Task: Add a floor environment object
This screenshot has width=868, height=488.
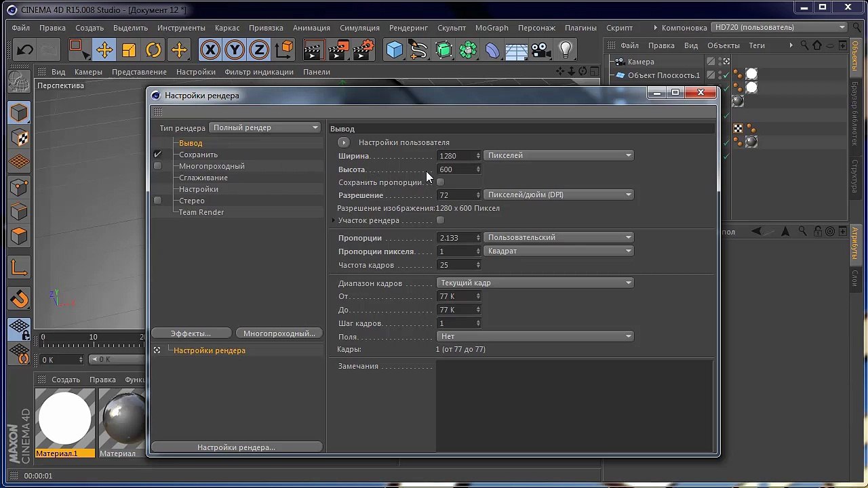Action: point(517,51)
